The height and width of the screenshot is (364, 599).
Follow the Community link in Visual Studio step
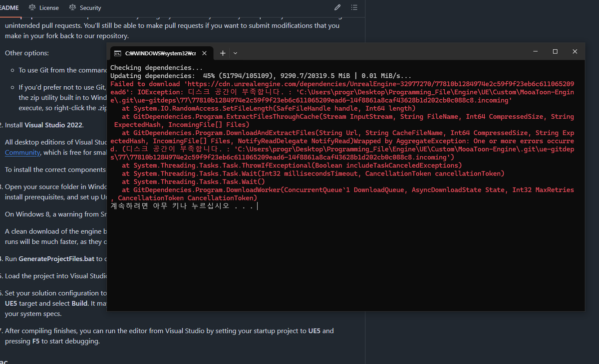coord(22,152)
